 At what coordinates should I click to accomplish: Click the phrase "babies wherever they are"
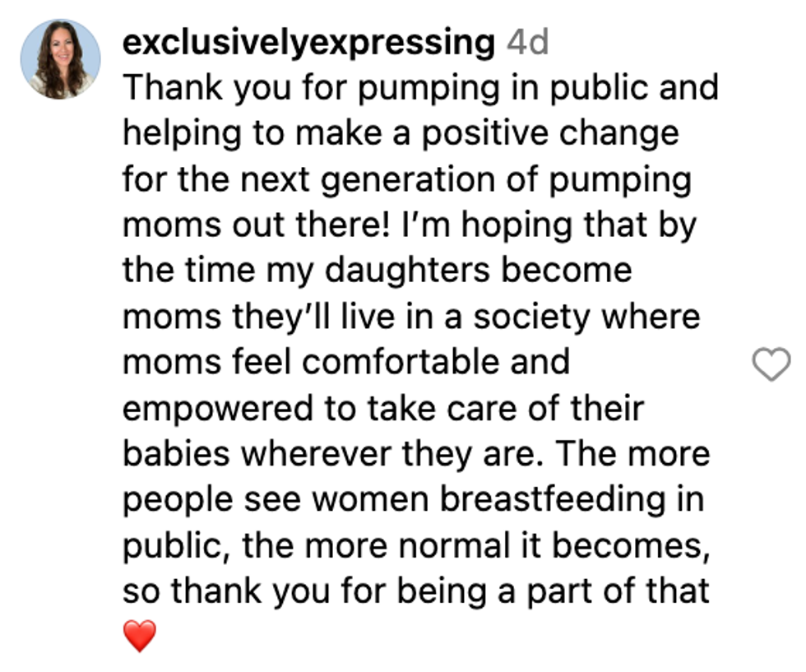click(x=333, y=455)
